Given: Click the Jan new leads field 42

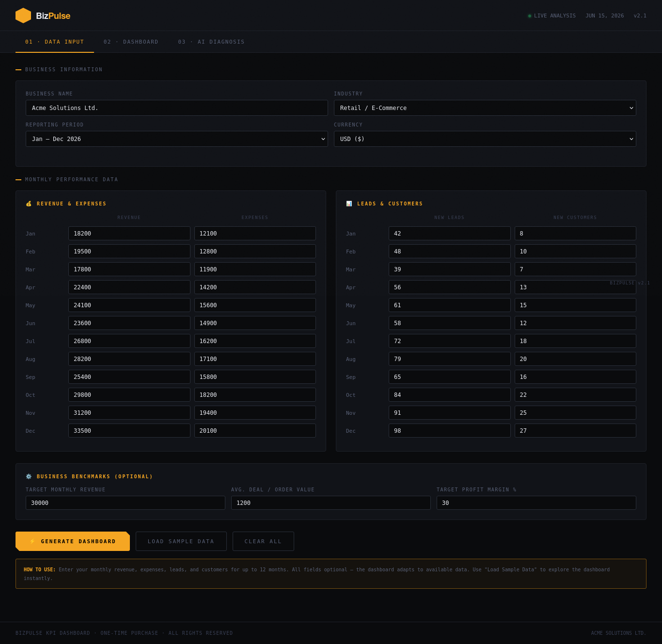Looking at the screenshot, I should click(449, 234).
